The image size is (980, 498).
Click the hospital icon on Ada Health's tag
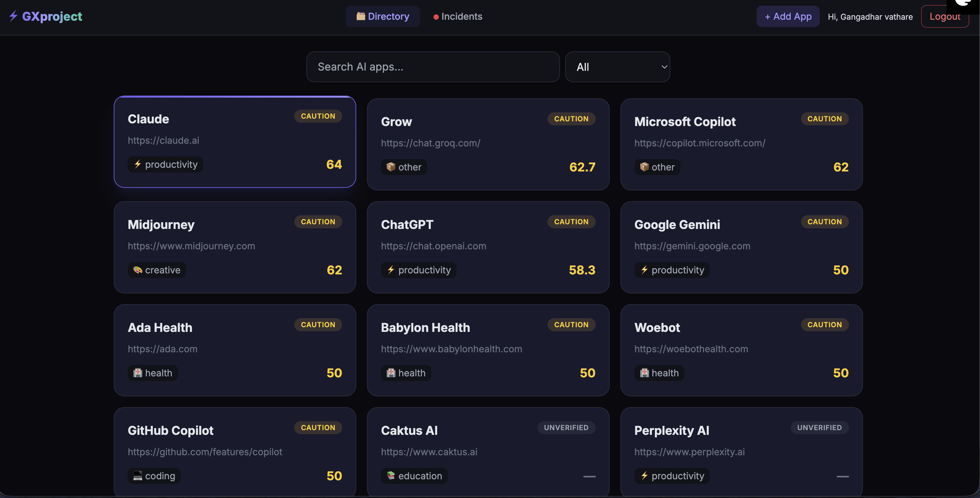(x=138, y=373)
